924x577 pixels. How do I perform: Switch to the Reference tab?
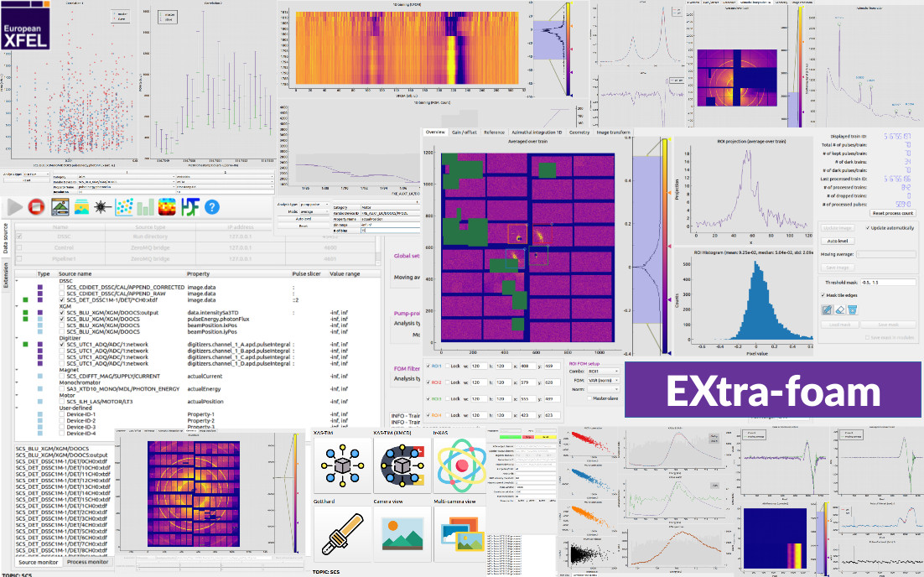click(495, 132)
